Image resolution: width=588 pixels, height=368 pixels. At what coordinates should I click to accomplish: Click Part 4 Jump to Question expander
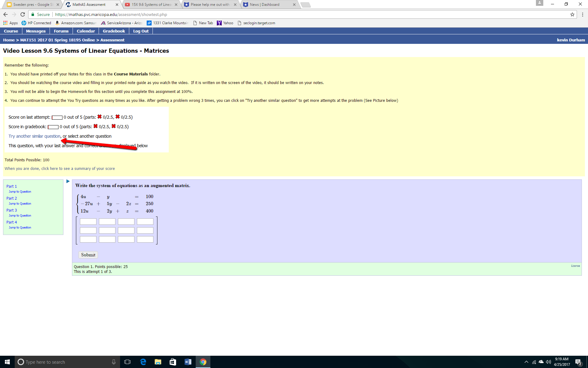(20, 227)
